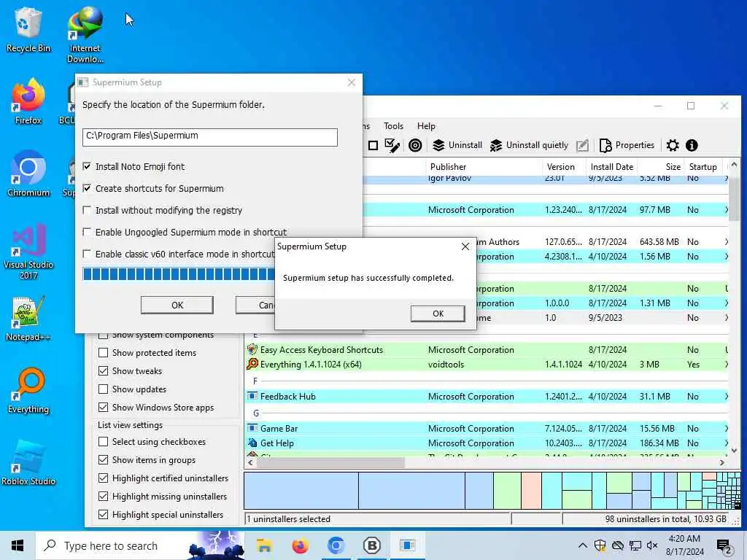Open the Firefox desktop shortcut
The height and width of the screenshot is (560, 747).
pyautogui.click(x=28, y=101)
